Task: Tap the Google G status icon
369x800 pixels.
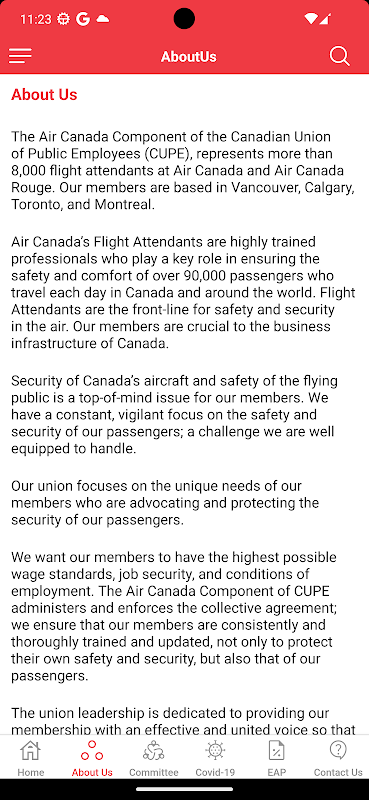Action: [83, 19]
